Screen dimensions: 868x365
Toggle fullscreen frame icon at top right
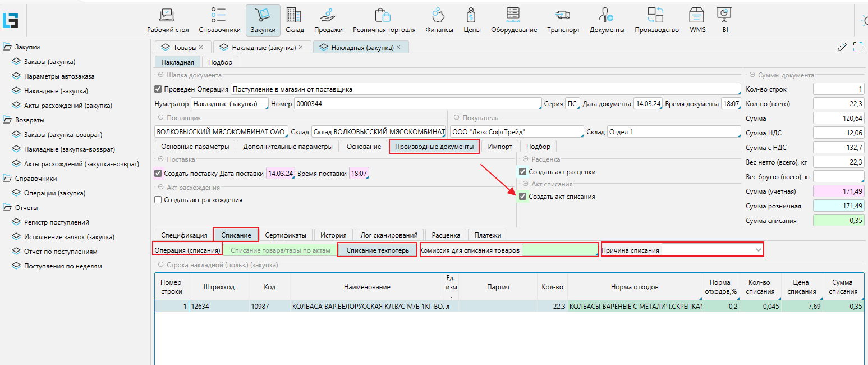pos(857,47)
